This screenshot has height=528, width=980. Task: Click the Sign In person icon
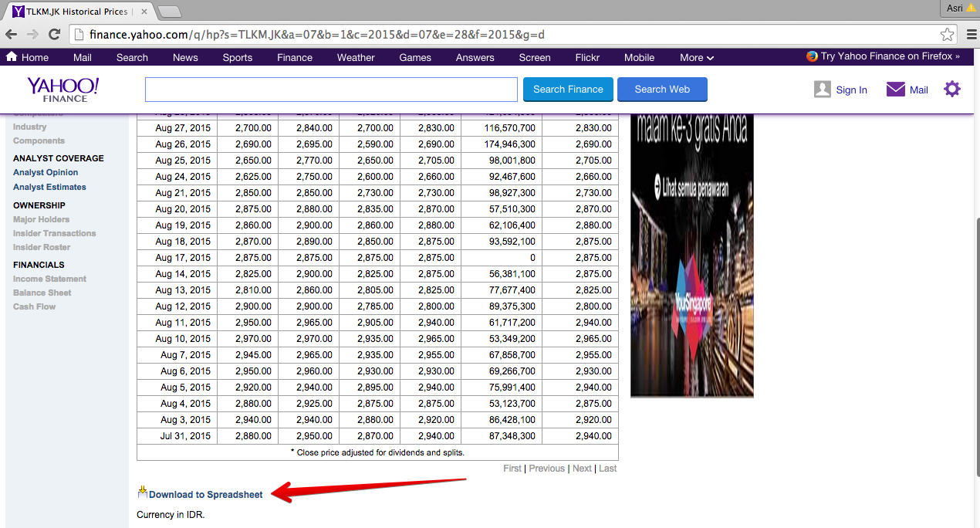822,89
